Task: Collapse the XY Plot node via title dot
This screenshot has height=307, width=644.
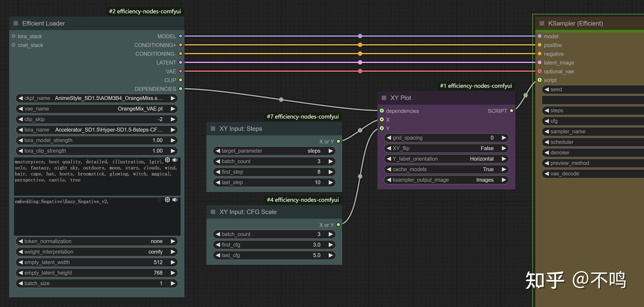Action: coord(384,98)
